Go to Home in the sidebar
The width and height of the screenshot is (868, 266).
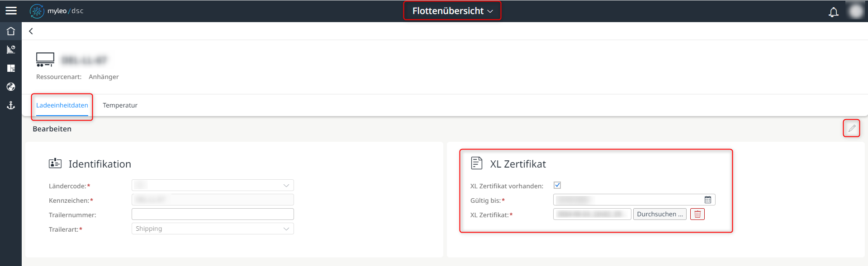11,31
